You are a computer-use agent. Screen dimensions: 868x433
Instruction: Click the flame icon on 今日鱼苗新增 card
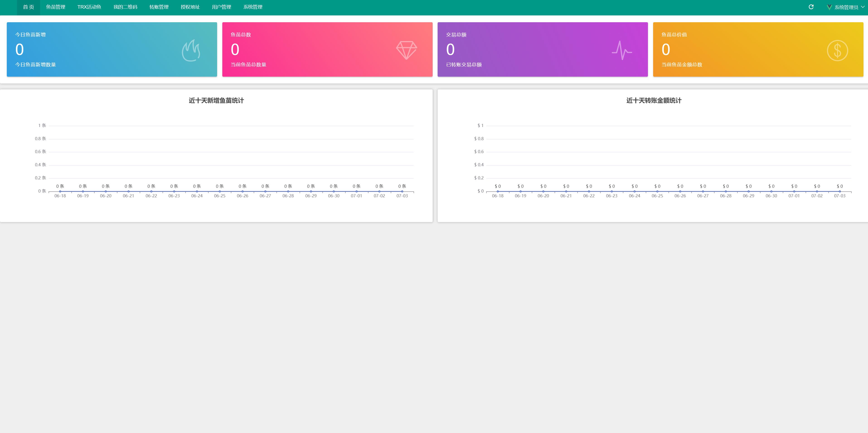coord(191,51)
